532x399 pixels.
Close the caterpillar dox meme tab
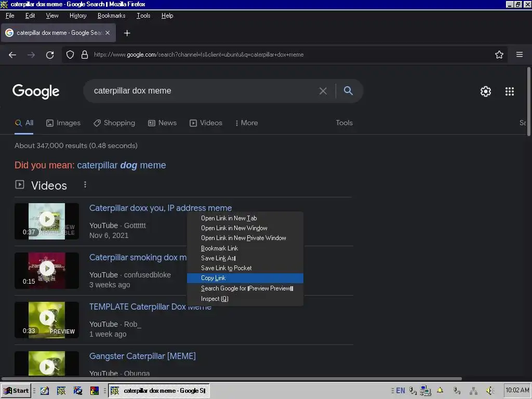(x=108, y=33)
